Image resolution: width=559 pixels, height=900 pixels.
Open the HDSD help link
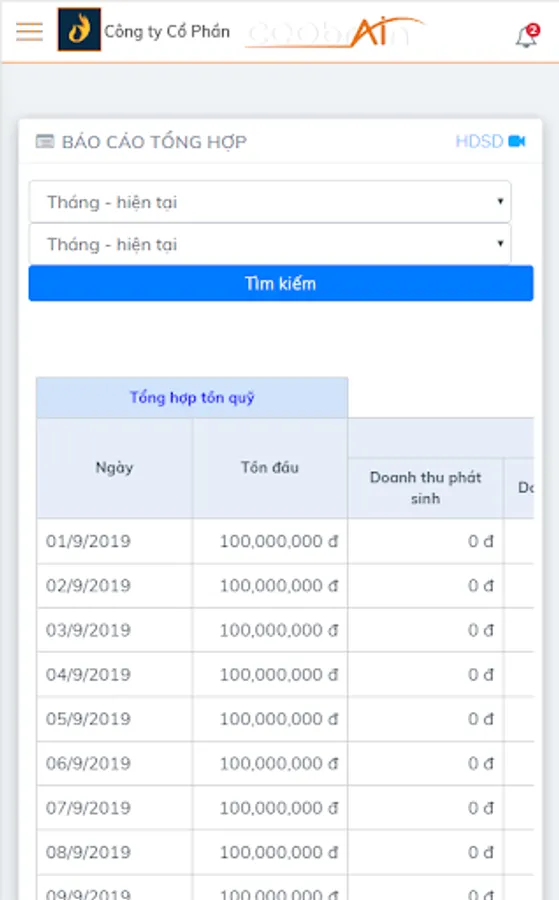(479, 141)
